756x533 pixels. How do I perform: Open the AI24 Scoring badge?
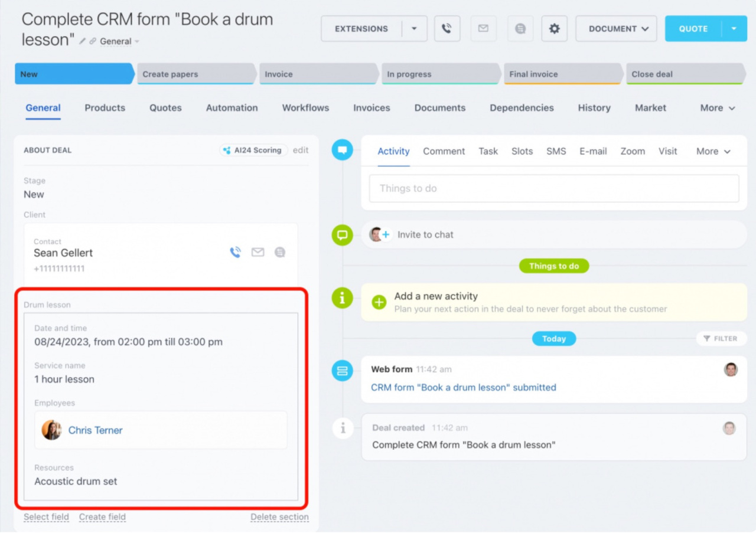point(253,150)
